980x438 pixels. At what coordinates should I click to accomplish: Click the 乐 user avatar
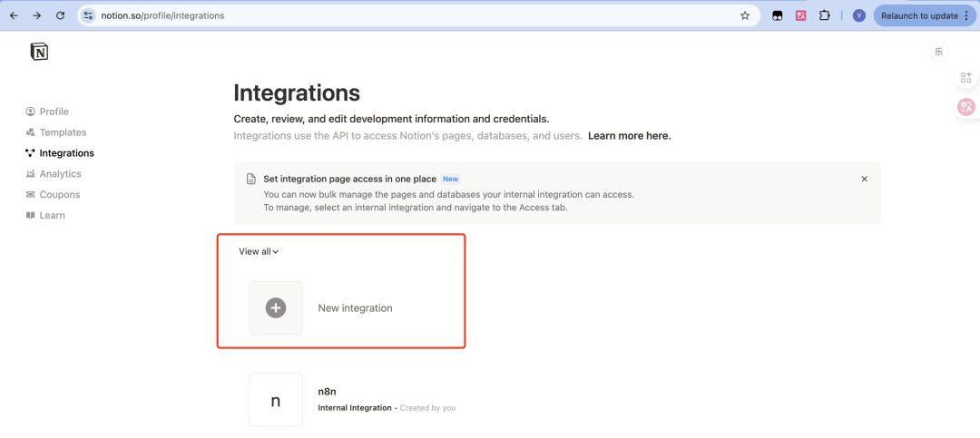[x=939, y=52]
